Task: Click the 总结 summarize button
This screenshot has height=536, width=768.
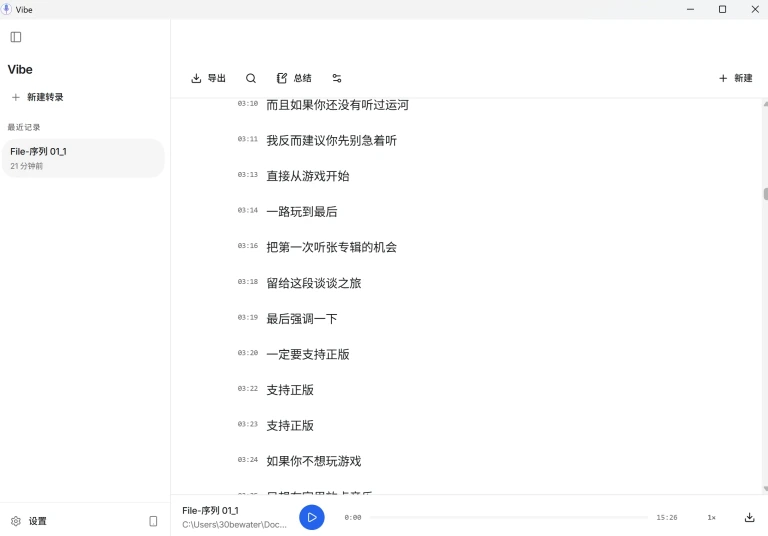Action: [294, 78]
